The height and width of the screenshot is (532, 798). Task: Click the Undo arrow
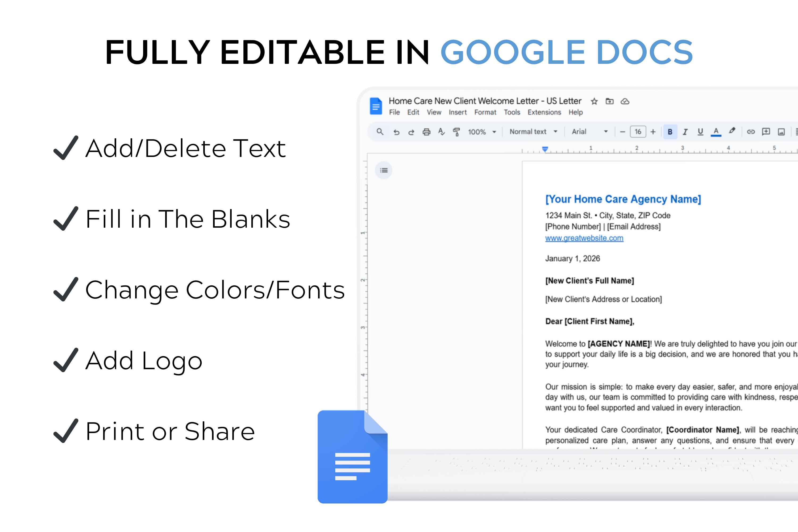pos(396,132)
